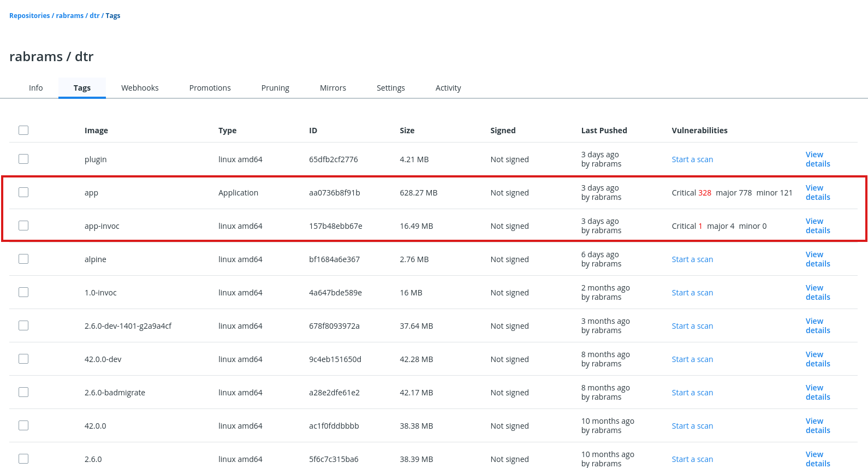Click the rabrams breadcrumb link
The image size is (868, 468).
(70, 16)
